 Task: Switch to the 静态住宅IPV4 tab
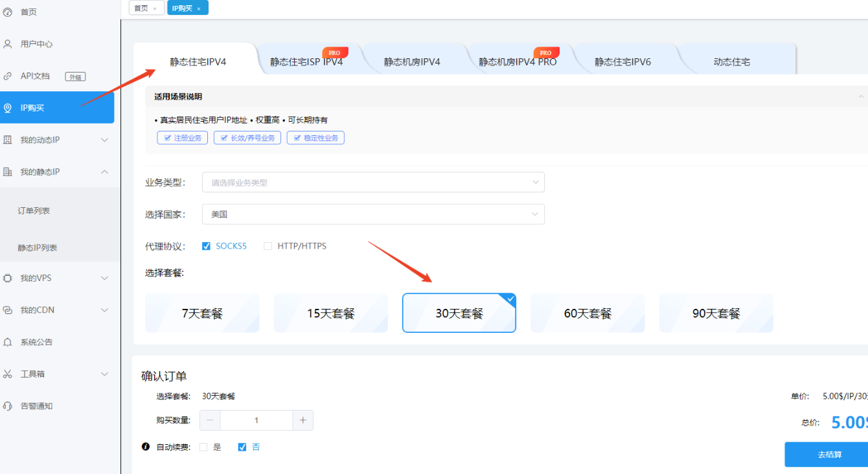198,62
